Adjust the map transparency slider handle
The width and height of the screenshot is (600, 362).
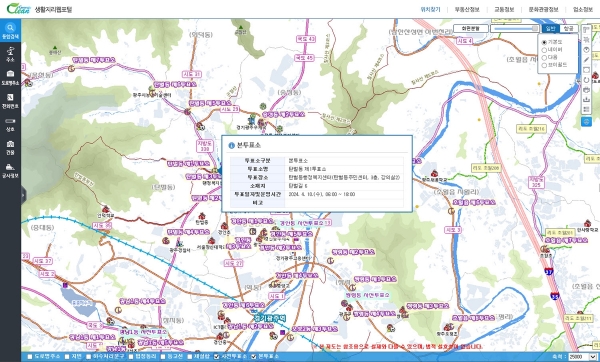[535, 28]
